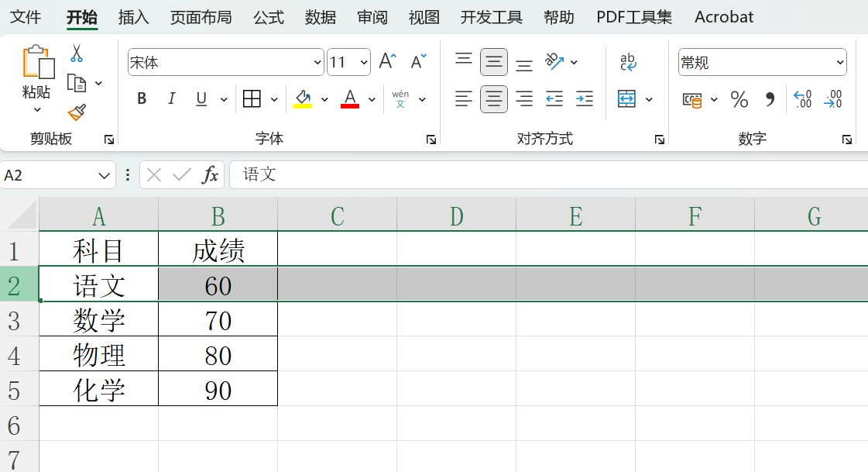Toggle middle vertical align

point(494,61)
